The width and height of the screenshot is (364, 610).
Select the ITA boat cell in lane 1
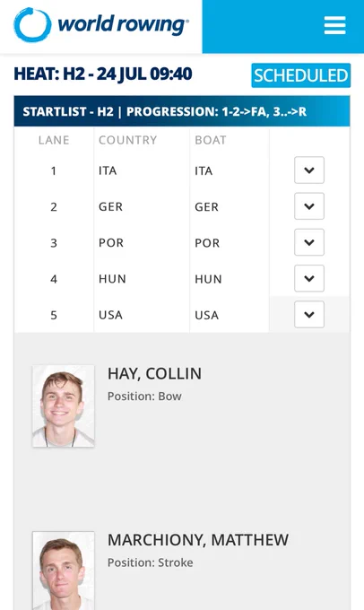point(204,170)
